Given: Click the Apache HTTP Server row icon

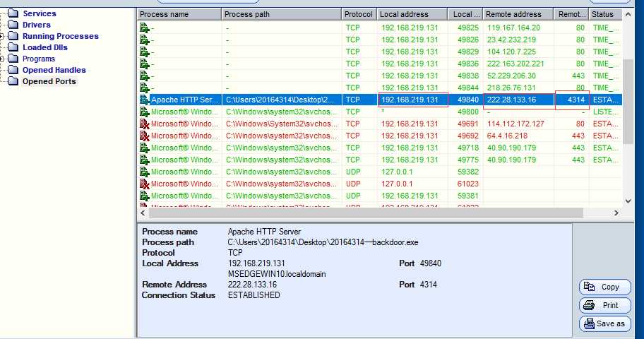Looking at the screenshot, I should click(x=144, y=100).
